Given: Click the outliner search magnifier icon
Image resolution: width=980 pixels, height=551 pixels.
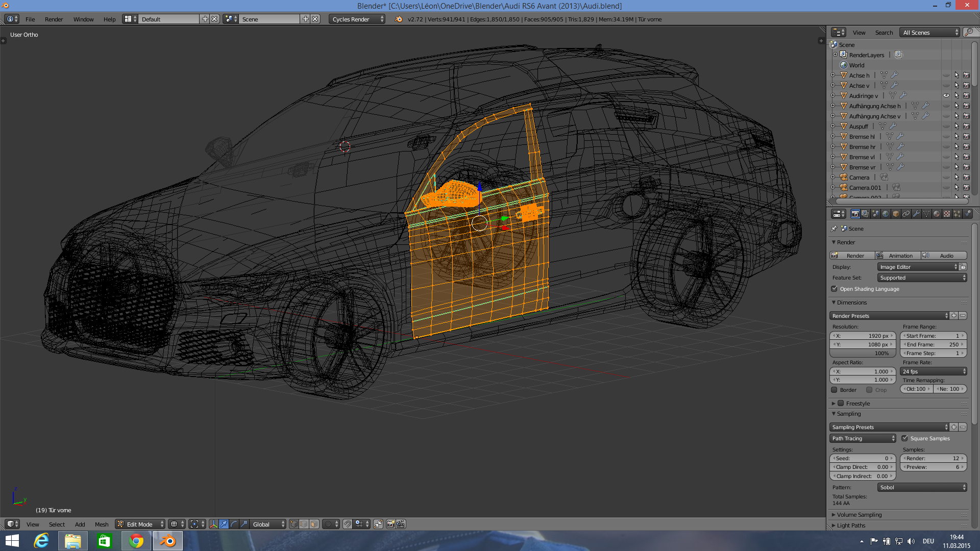Looking at the screenshot, I should 969,32.
